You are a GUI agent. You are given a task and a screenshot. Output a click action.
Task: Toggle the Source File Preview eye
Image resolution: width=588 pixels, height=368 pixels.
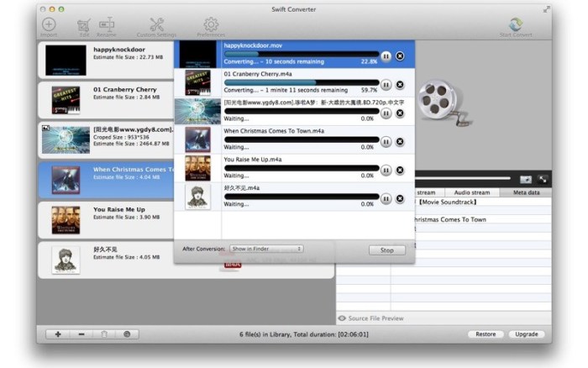coord(342,318)
